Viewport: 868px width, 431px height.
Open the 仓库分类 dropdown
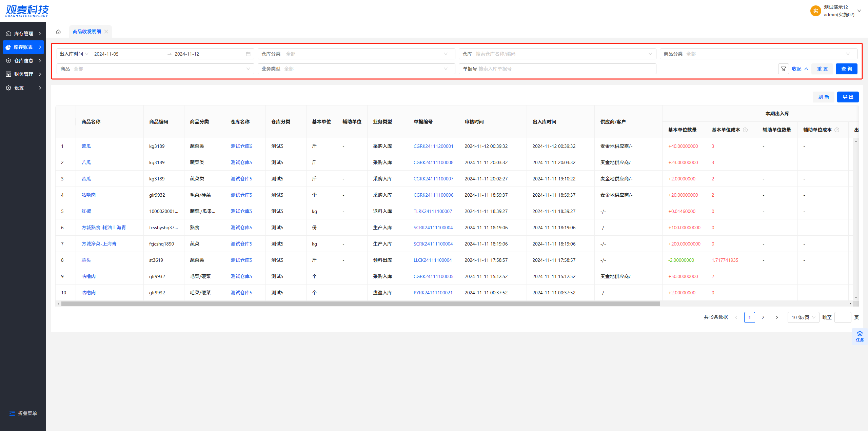click(356, 54)
